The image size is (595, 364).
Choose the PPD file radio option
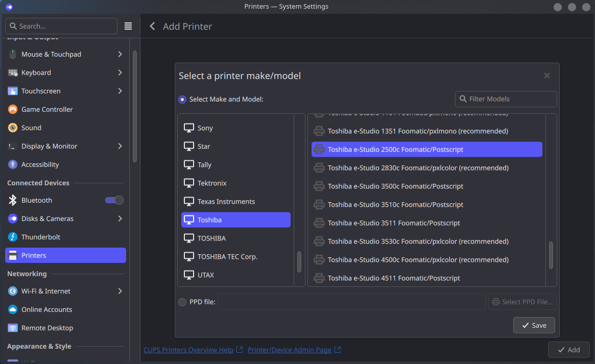[182, 302]
